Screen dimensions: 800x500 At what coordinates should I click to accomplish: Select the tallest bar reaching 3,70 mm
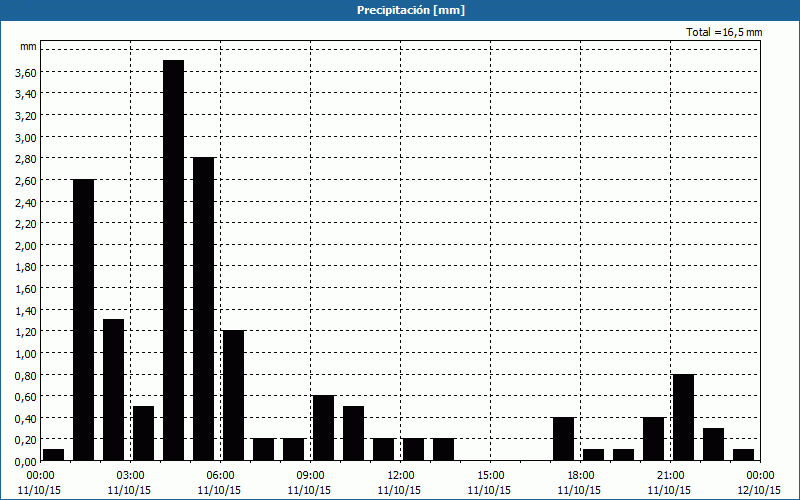click(x=173, y=260)
